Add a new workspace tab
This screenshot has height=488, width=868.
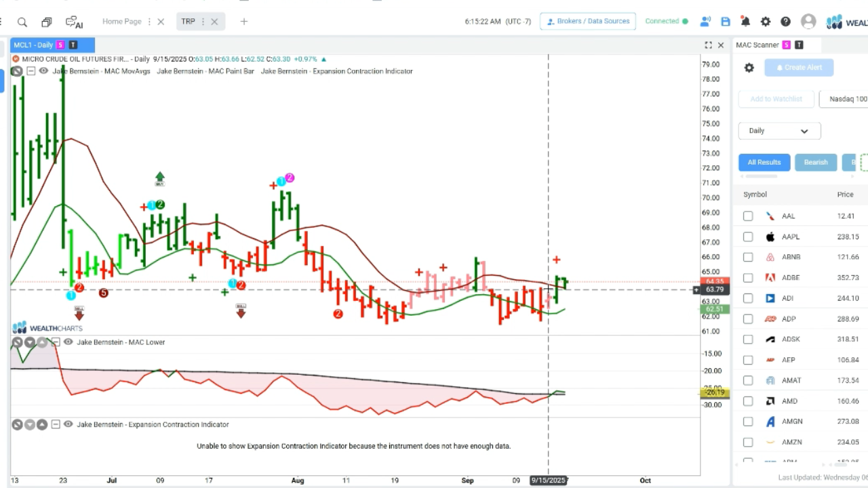click(x=244, y=22)
